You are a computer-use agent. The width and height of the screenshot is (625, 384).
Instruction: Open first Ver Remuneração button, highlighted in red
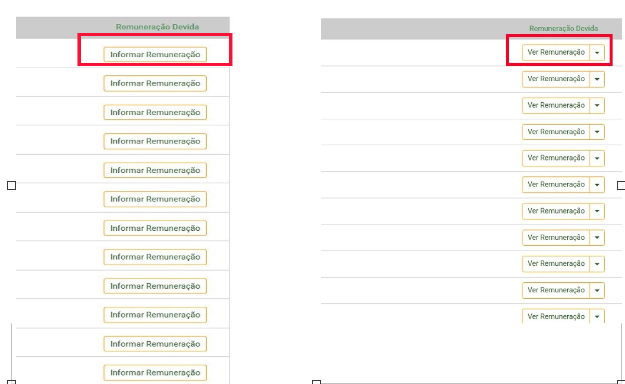[x=556, y=52]
